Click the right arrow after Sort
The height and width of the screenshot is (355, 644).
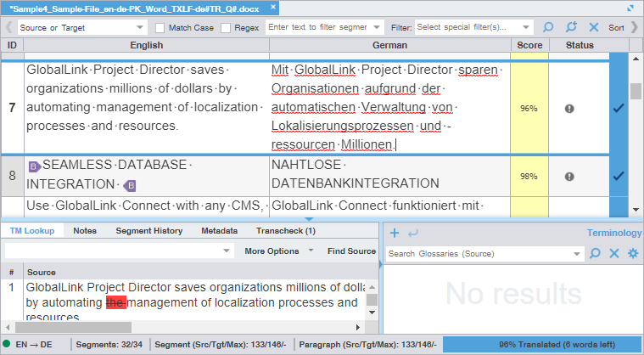635,27
